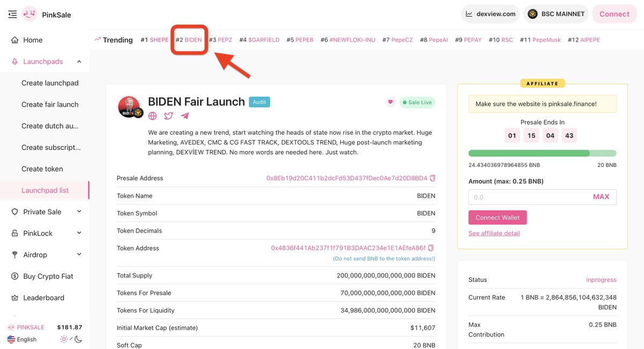This screenshot has height=349, width=644.
Task: Open the BIDEN Twitter icon
Action: pos(169,116)
